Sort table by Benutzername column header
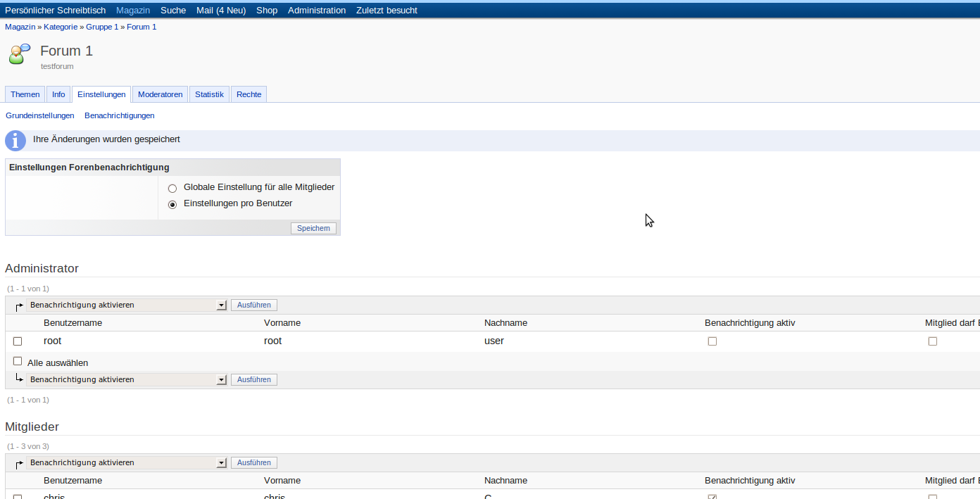Screen dimensions: 980x499 pyautogui.click(x=73, y=323)
